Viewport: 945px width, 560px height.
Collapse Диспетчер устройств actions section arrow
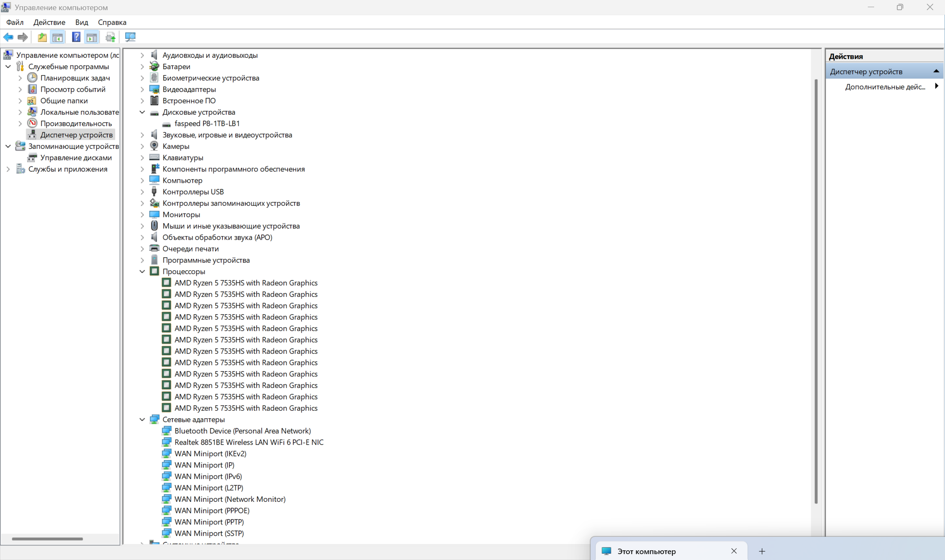pos(936,71)
